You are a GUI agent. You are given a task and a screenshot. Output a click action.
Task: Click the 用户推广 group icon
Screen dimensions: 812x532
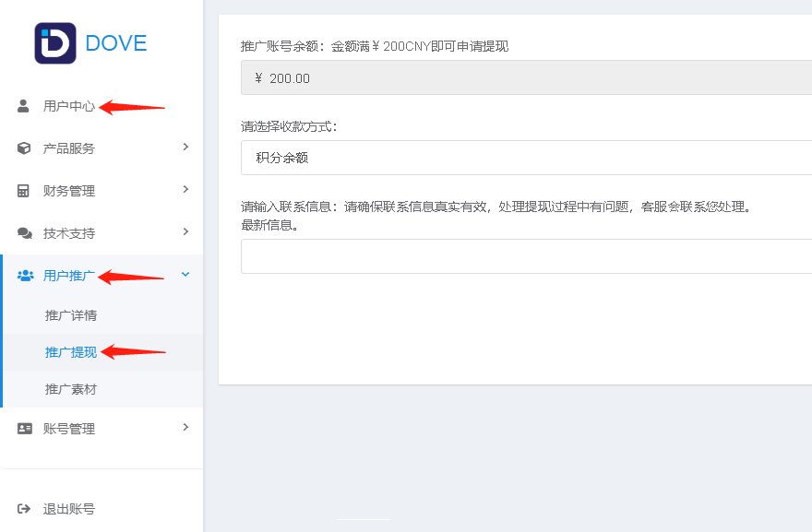coord(25,275)
